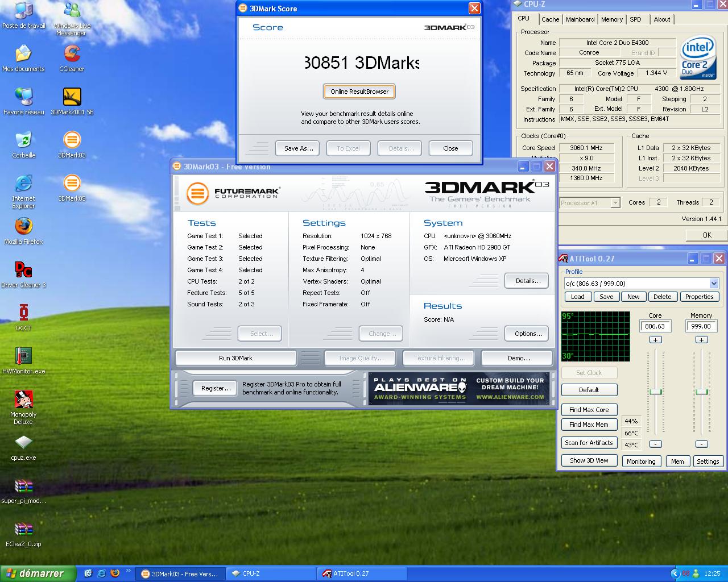Open cpuz.exe desktop icon
Viewport: 728px width, 582px height.
point(23,447)
